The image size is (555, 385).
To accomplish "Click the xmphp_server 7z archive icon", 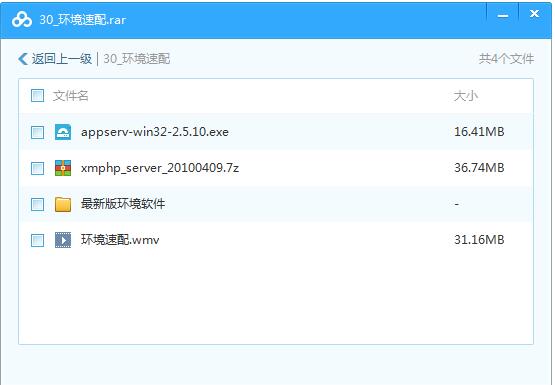I will [x=63, y=168].
